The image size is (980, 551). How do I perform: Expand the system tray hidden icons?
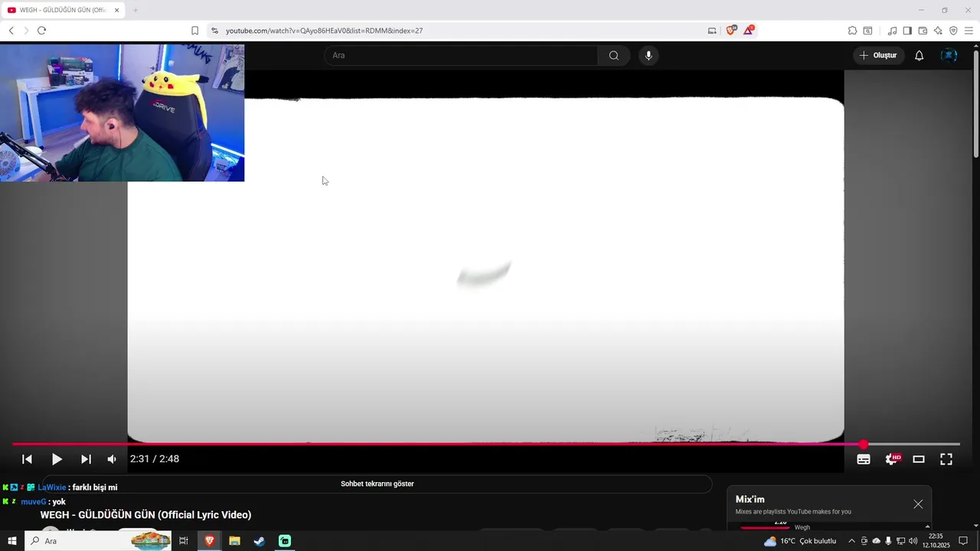coord(851,541)
